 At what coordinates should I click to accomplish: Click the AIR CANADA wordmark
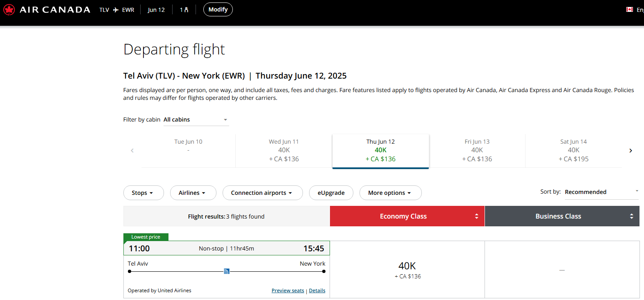[x=55, y=9]
